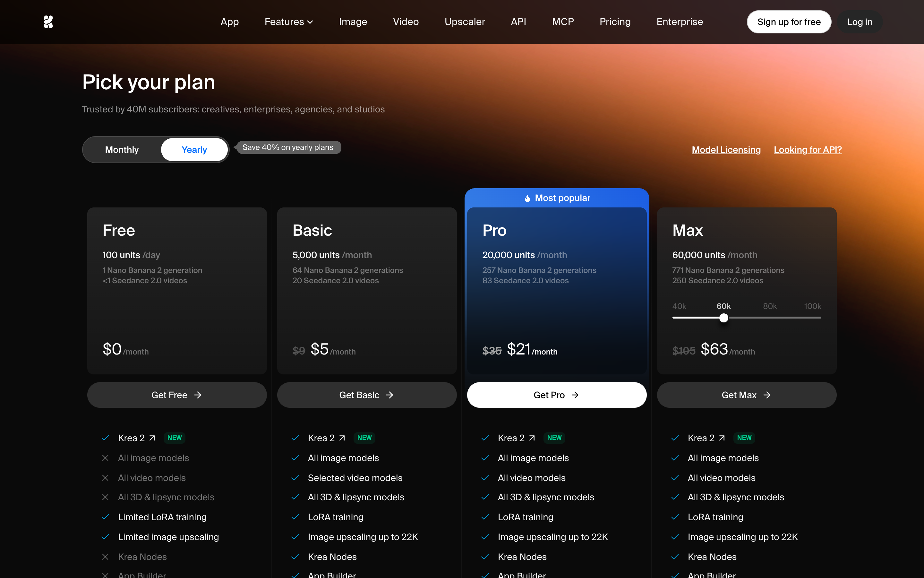Click the Most popular banner

pos(557,198)
